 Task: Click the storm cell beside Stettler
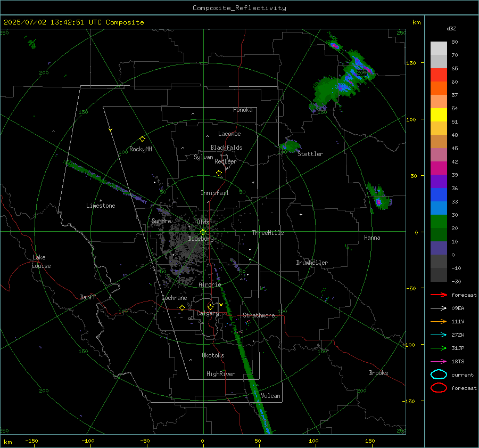click(x=291, y=146)
